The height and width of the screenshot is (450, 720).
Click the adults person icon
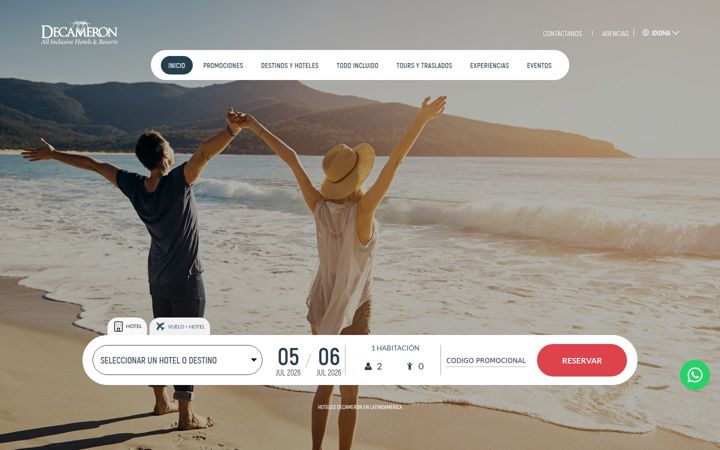point(368,366)
